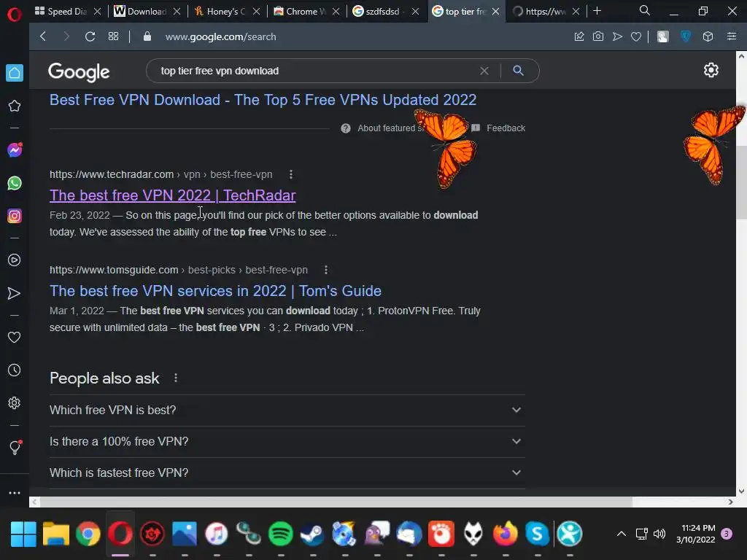Open Speed Dial start page grid icon
Viewport: 747px width, 560px height.
coord(113,36)
